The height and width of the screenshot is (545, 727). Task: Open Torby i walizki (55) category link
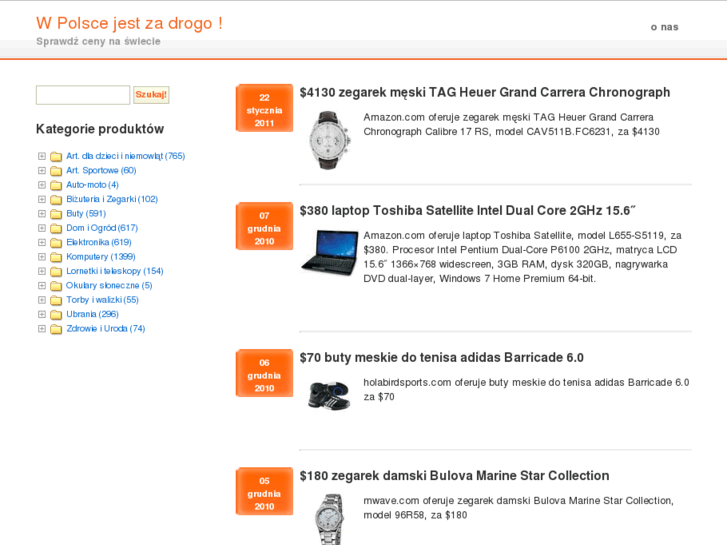coord(102,300)
